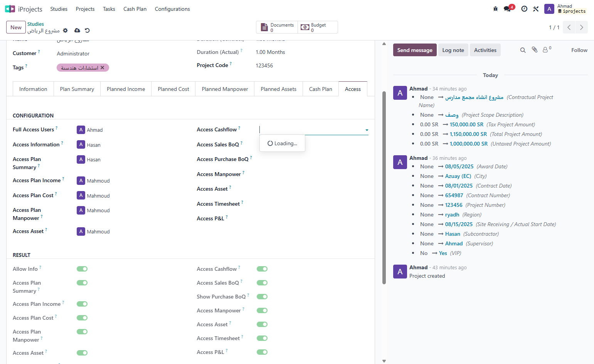Click the Log note button
This screenshot has width=594, height=364.
(453, 50)
